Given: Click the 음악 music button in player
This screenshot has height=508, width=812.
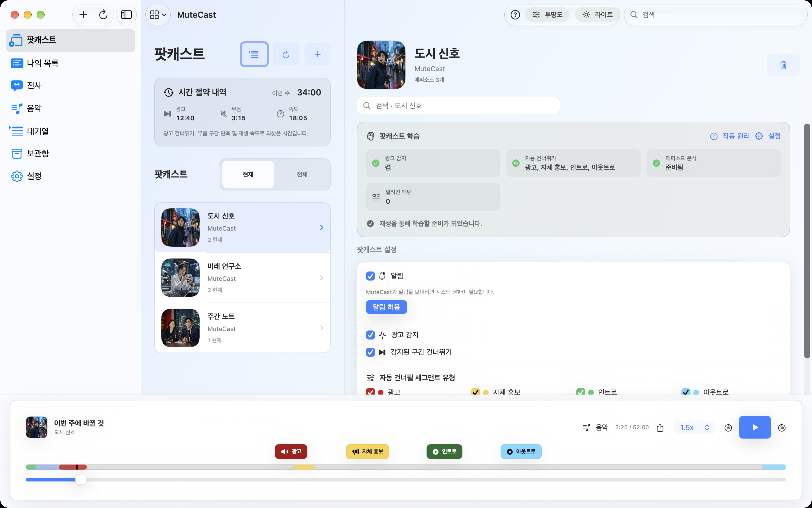Looking at the screenshot, I should [x=595, y=427].
